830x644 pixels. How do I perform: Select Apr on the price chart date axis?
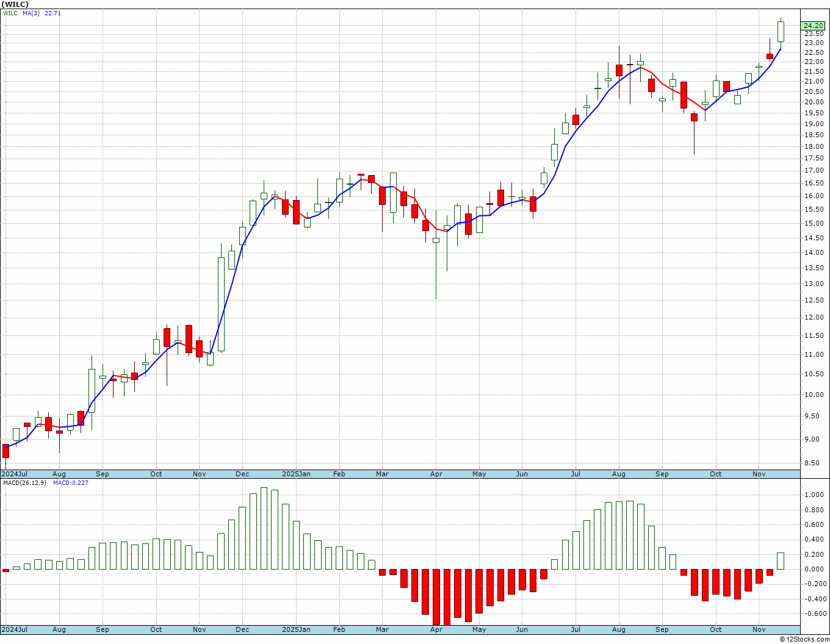point(436,474)
